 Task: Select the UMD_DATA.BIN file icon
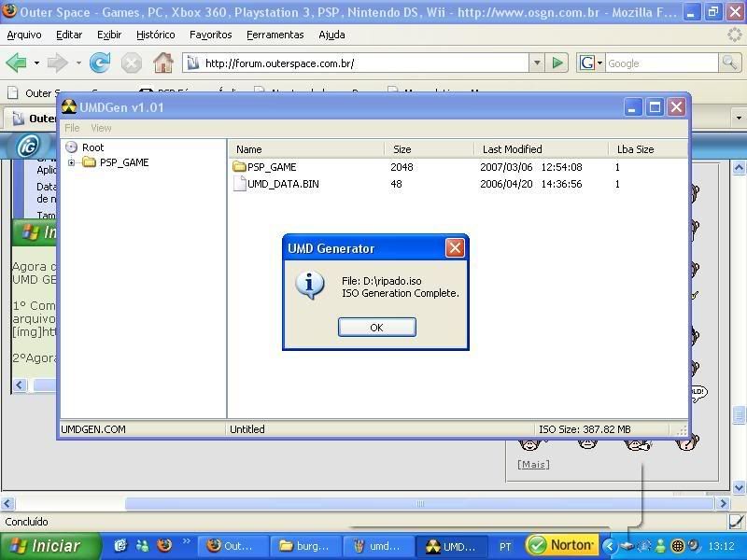(x=239, y=184)
